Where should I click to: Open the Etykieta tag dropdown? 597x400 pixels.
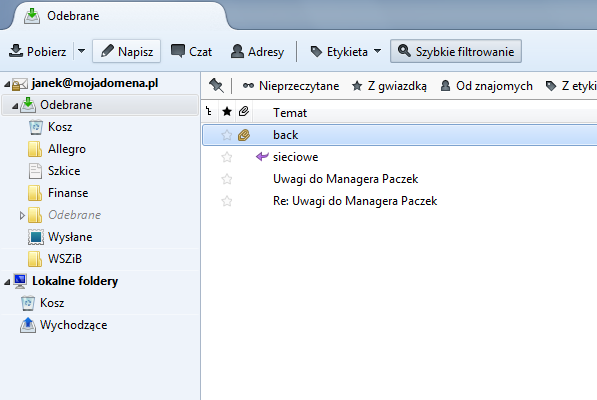click(x=346, y=51)
